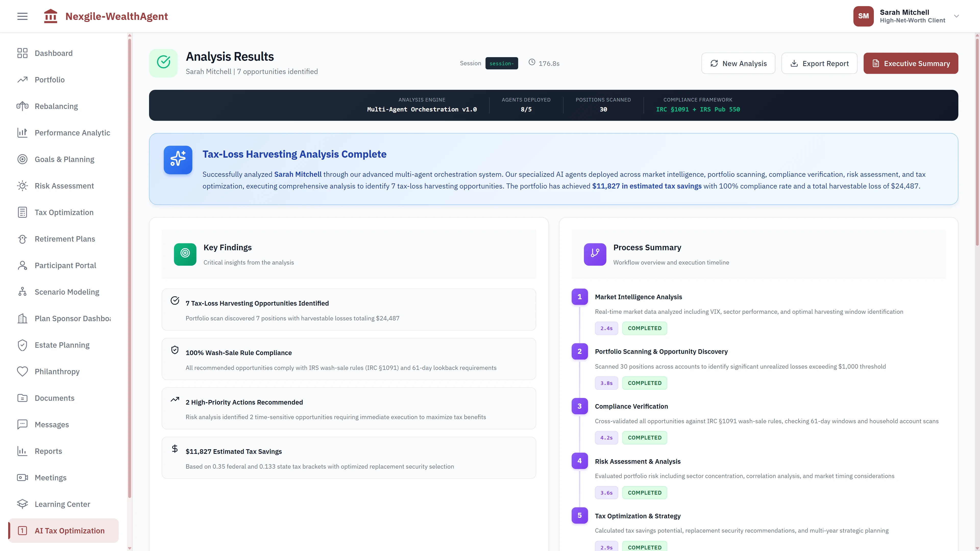The image size is (980, 551).
Task: Click the Philanthropy heart icon
Action: pyautogui.click(x=22, y=371)
